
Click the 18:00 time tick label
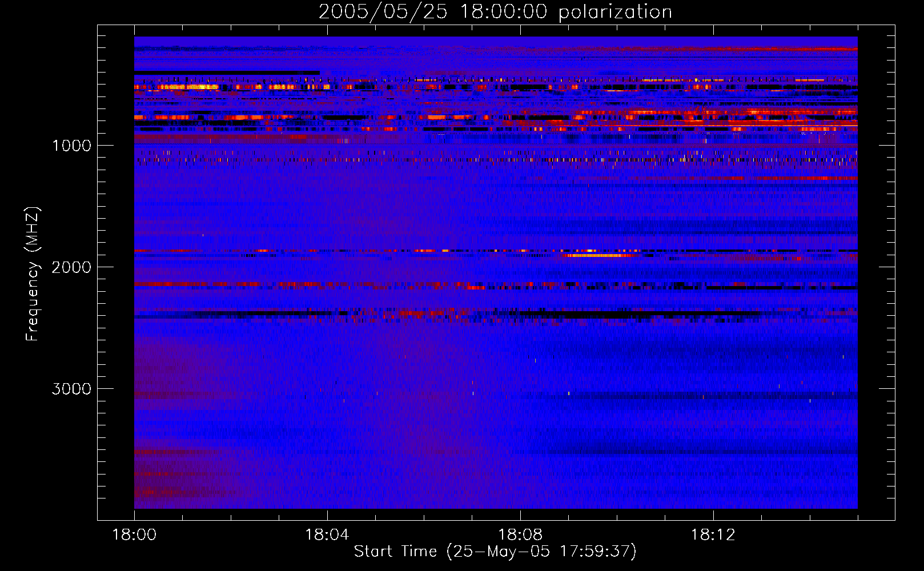point(134,535)
